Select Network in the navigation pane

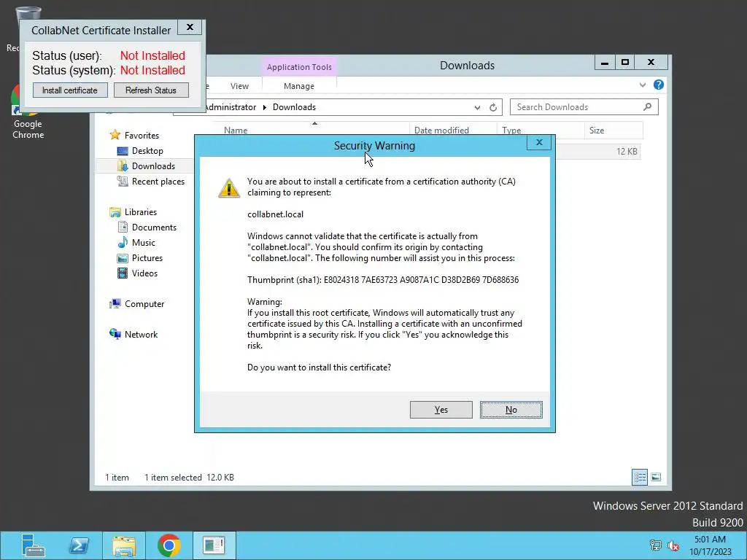(141, 335)
